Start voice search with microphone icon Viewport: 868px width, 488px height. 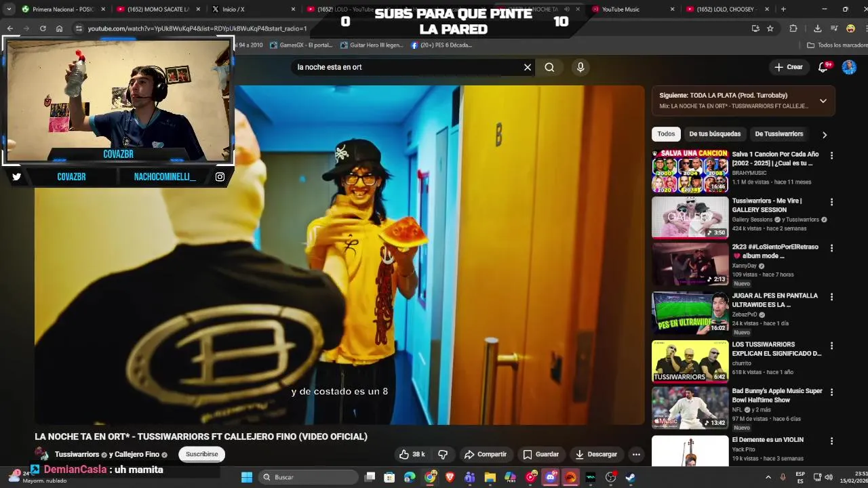pyautogui.click(x=580, y=67)
